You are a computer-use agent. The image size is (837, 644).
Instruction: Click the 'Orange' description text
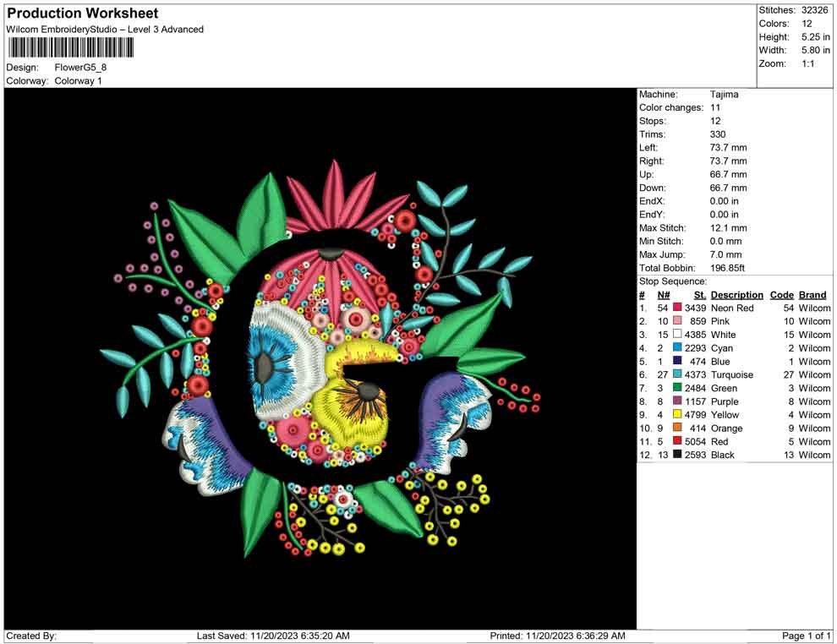click(x=726, y=428)
